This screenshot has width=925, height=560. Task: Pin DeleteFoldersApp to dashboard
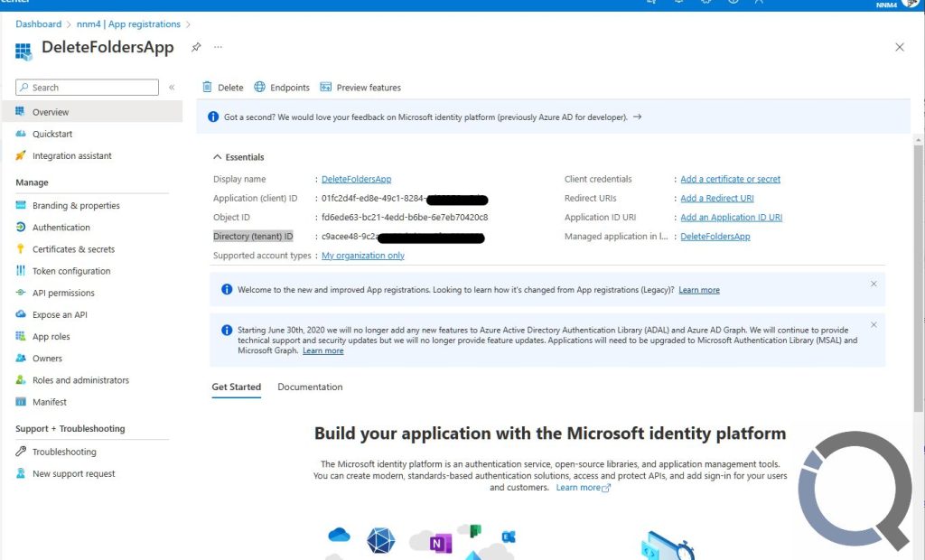tap(196, 47)
